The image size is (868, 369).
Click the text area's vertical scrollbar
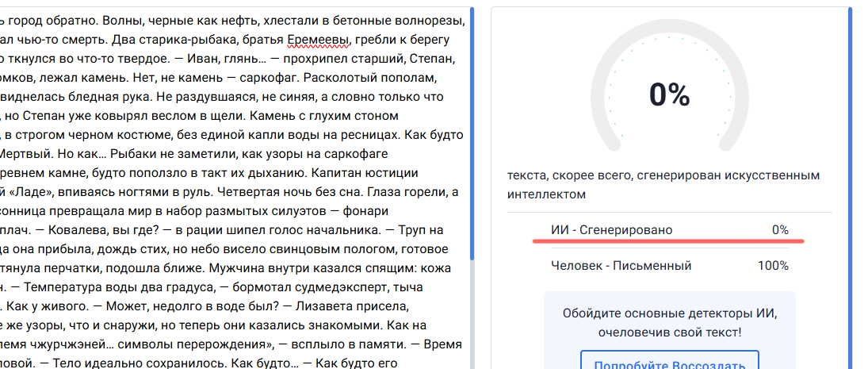coord(472,135)
